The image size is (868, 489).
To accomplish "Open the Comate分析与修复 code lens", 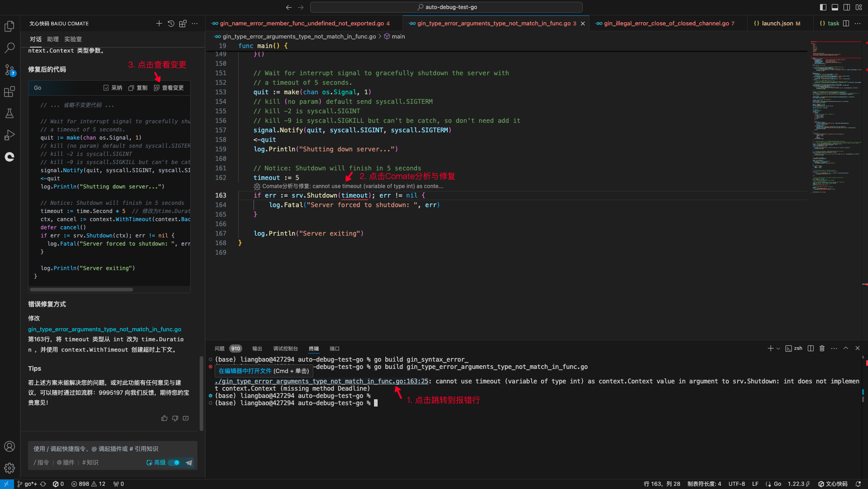I will (x=348, y=186).
